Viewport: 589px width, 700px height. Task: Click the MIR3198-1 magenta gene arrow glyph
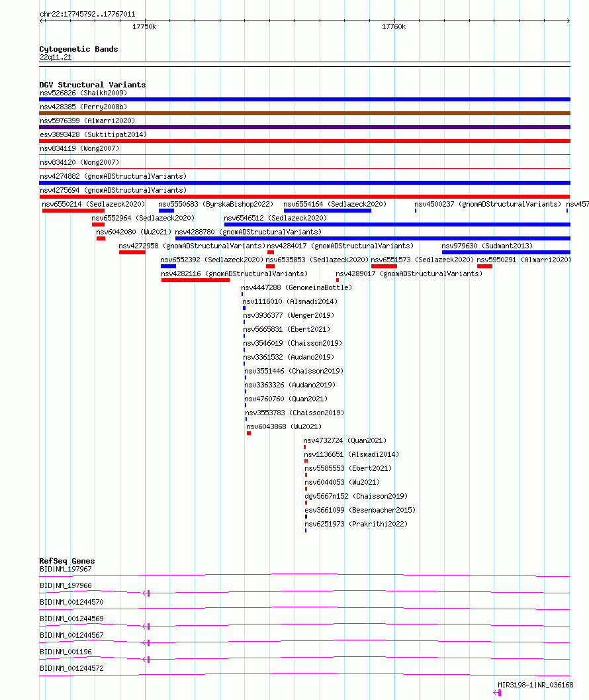pos(497,693)
